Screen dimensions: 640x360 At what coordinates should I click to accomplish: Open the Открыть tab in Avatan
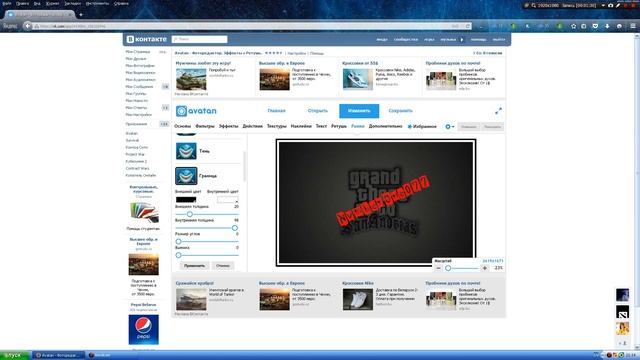point(318,111)
